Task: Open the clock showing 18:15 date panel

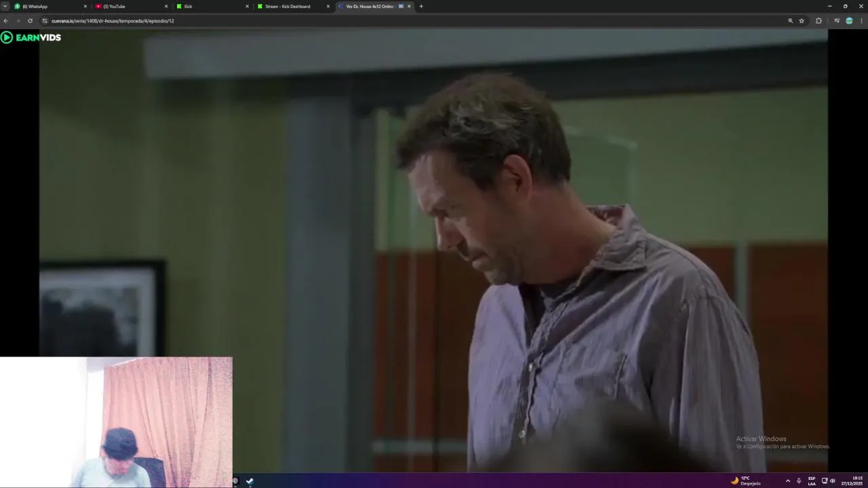Action: point(852,481)
